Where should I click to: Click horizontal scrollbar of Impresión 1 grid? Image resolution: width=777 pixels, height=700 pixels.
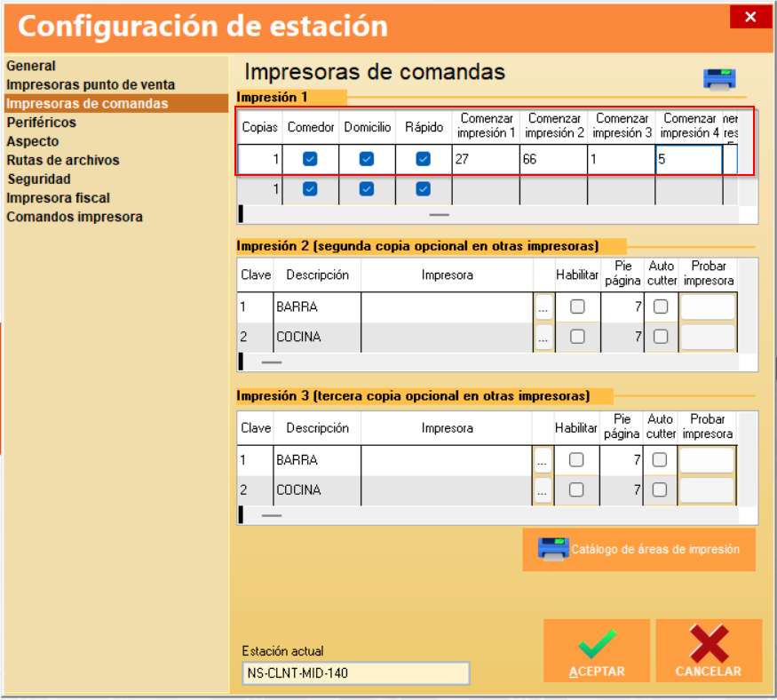coord(488,215)
